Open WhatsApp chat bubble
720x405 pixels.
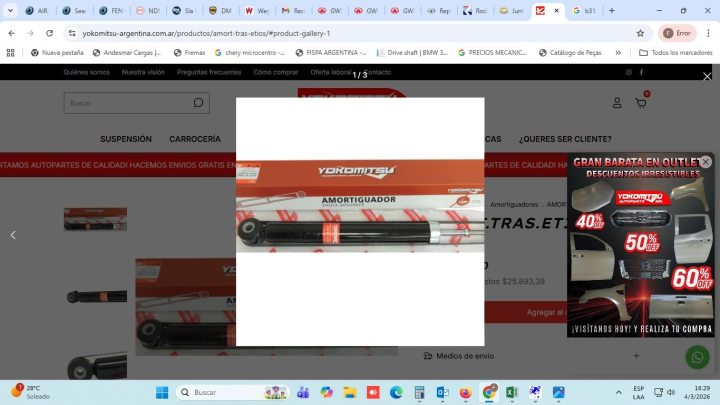coord(697,357)
